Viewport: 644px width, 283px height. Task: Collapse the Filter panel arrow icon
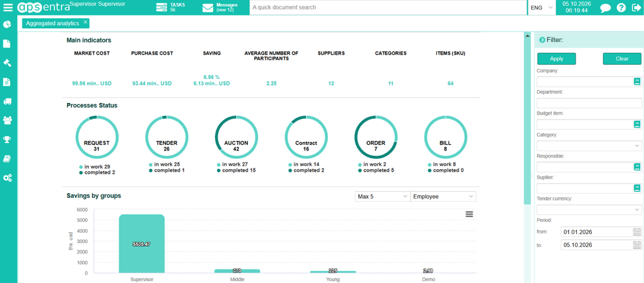coord(542,40)
